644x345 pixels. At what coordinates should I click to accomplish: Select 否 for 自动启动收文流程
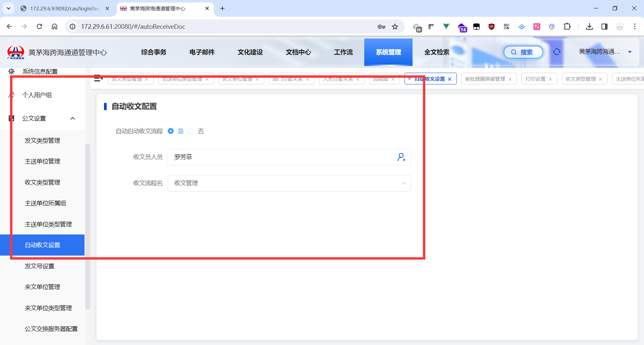(x=191, y=131)
